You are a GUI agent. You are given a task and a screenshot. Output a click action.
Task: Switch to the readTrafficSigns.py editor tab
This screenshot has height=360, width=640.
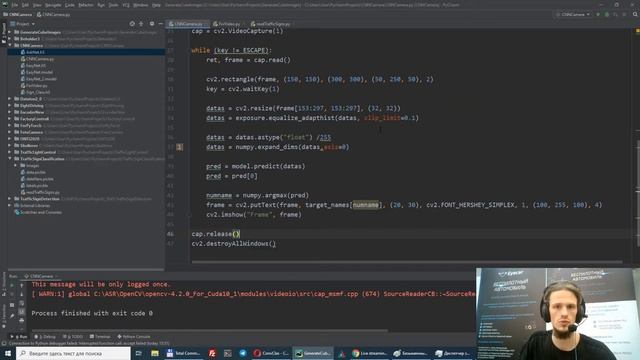point(271,24)
